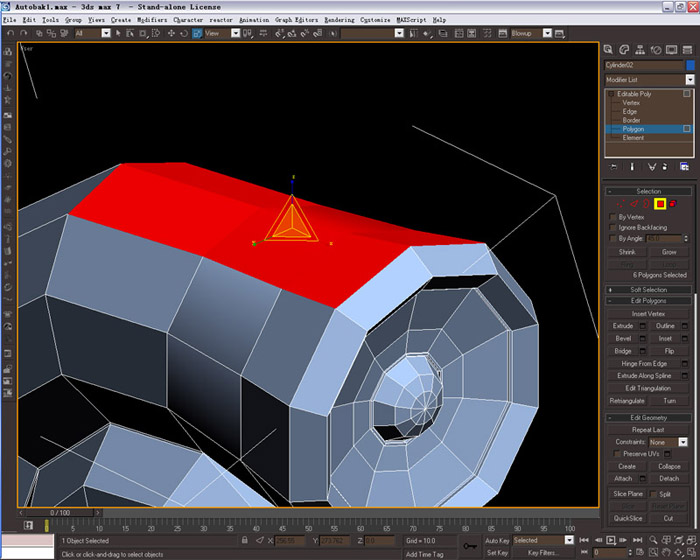Select the Move transform tool
Screen dimensions: 700x560
171,33
